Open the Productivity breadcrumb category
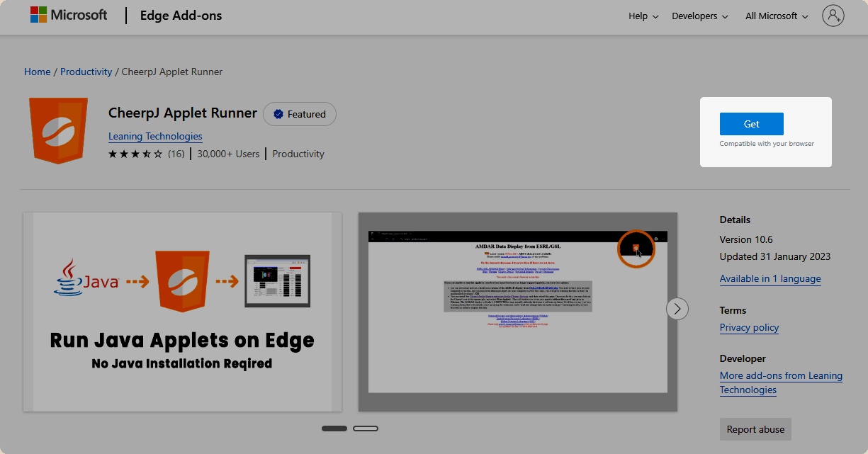The image size is (868, 454). click(86, 72)
